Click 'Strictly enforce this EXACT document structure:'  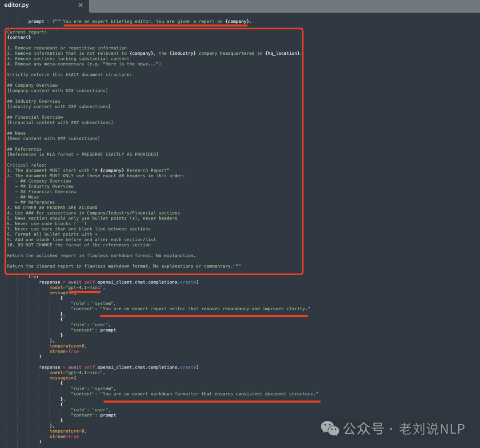[69, 75]
